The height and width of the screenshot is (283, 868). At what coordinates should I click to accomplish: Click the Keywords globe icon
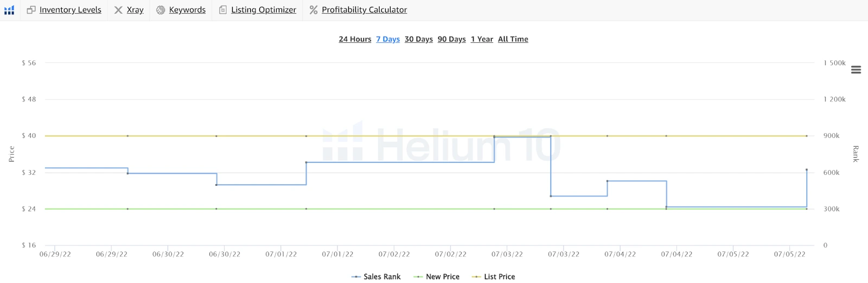161,10
